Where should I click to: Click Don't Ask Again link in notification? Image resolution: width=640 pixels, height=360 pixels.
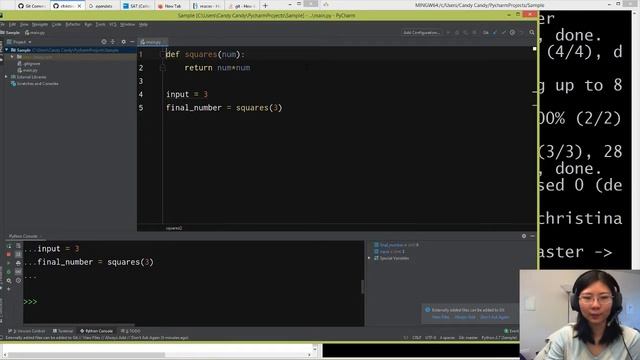pyautogui.click(x=495, y=317)
